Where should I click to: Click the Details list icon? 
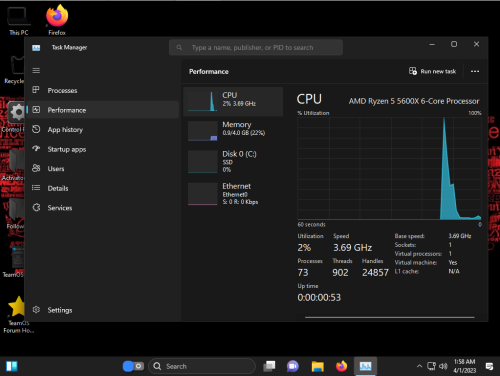click(36, 188)
